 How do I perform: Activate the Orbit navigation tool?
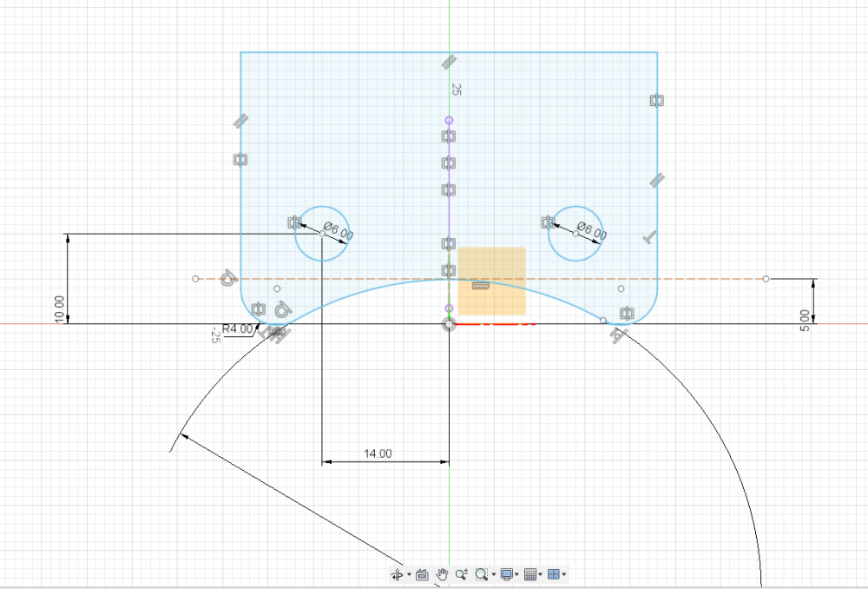pos(397,574)
